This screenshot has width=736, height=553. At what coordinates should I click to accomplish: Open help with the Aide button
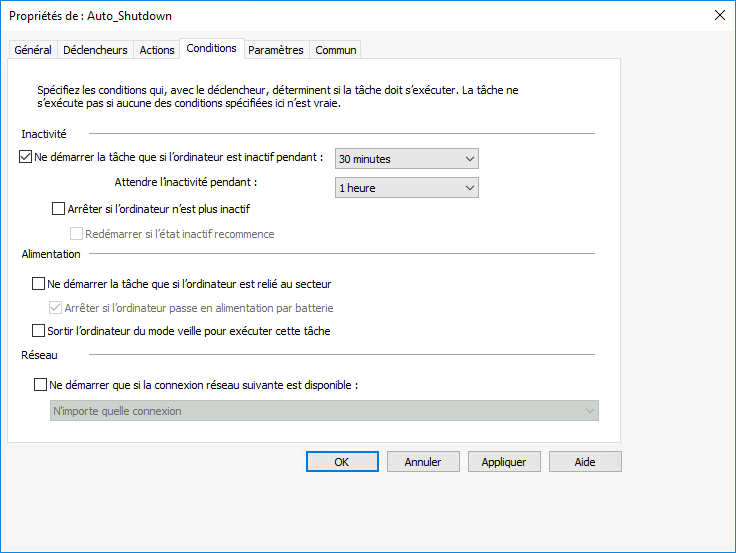tap(585, 462)
